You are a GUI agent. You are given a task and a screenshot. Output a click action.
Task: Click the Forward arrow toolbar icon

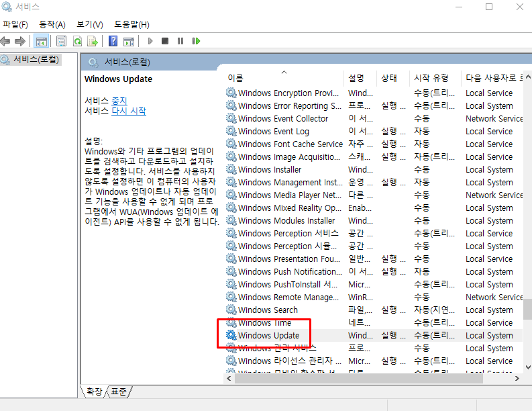pyautogui.click(x=20, y=42)
